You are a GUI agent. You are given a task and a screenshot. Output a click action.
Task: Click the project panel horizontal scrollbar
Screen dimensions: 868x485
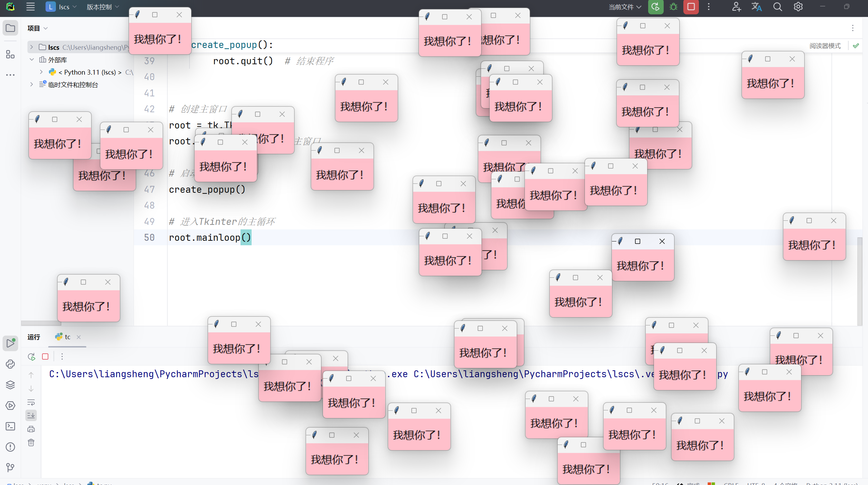pyautogui.click(x=41, y=323)
